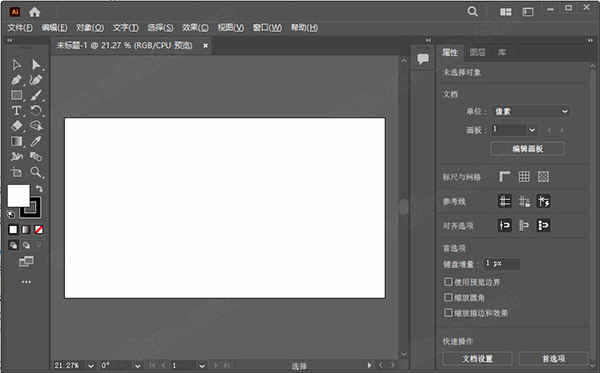
Task: Select the Eyedropper tool
Action: pos(36,141)
